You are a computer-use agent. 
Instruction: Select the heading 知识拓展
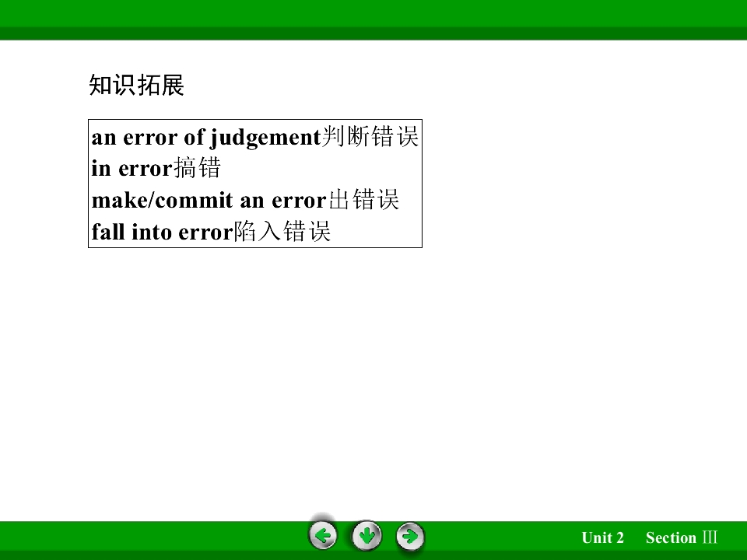[137, 86]
